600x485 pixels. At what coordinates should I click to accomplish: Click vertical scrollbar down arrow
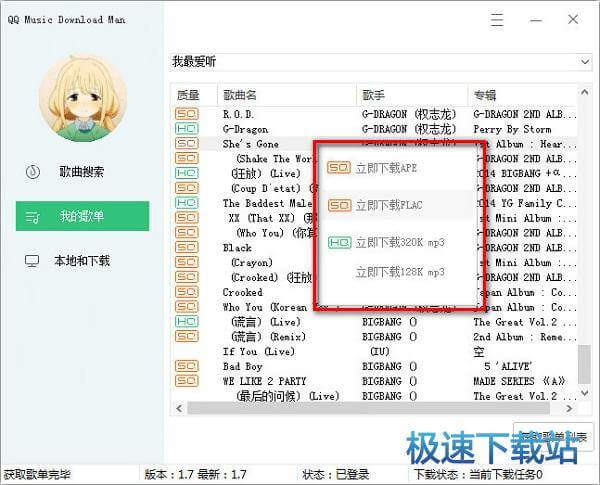[584, 393]
